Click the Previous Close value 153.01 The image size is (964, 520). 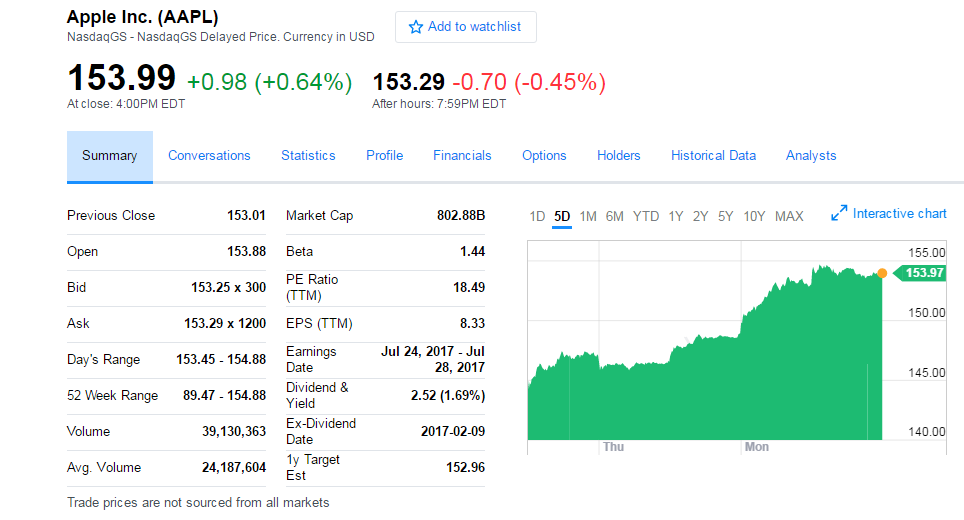tap(247, 216)
